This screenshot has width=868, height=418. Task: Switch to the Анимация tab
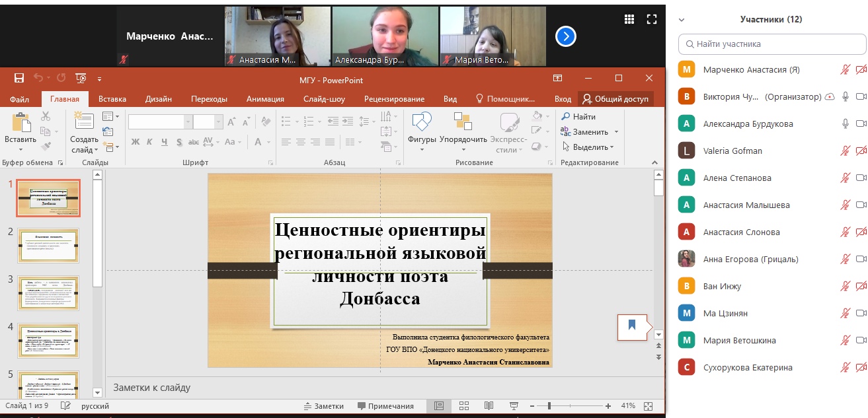(265, 99)
